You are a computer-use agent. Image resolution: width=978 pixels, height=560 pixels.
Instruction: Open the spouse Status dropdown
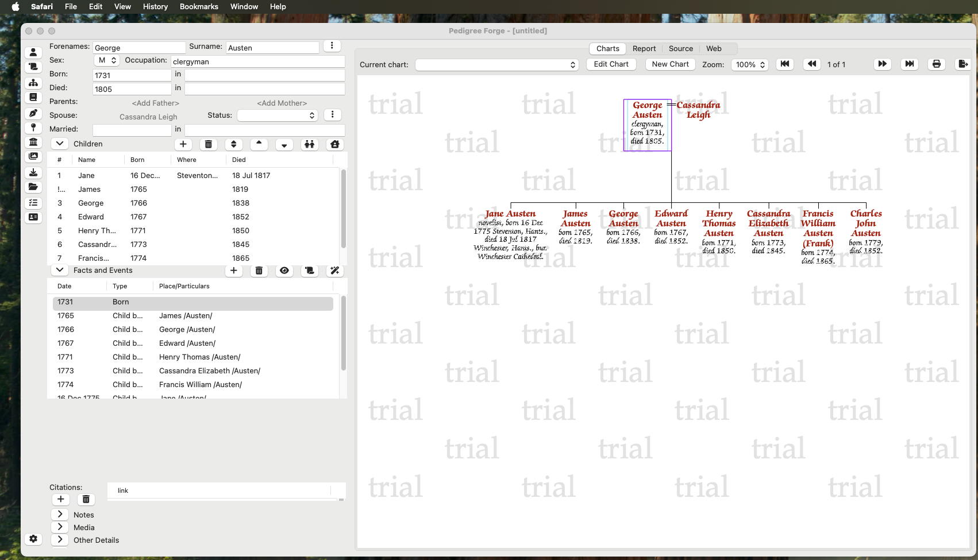pyautogui.click(x=278, y=115)
